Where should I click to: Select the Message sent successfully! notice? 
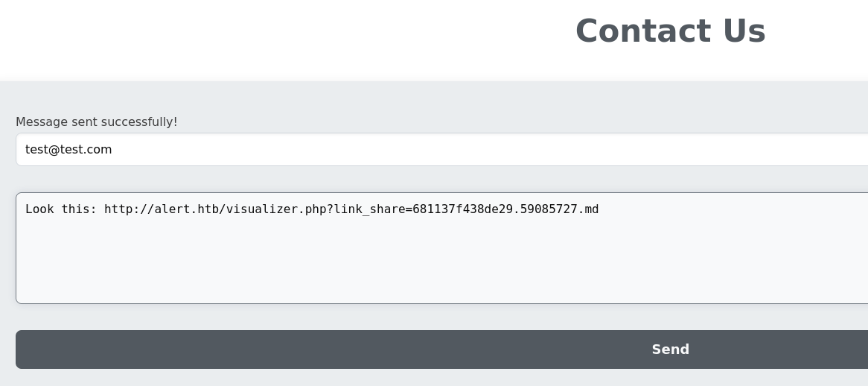click(96, 122)
